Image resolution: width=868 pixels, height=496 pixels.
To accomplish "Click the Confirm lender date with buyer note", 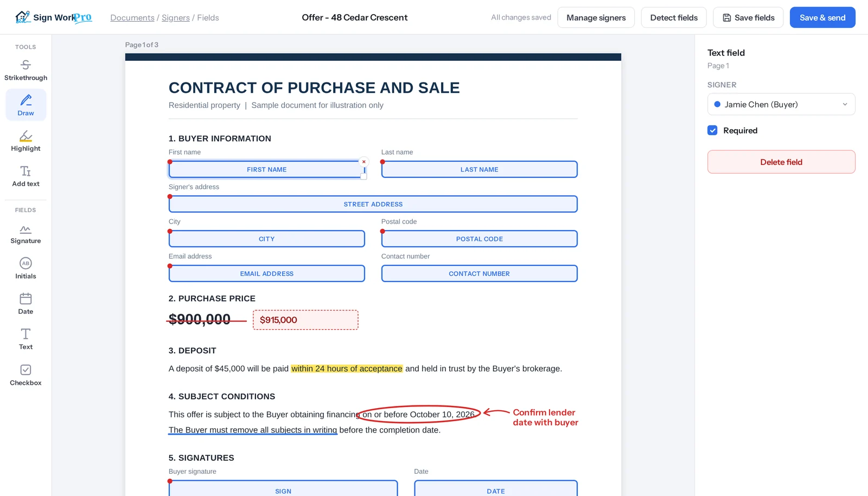I will point(545,417).
